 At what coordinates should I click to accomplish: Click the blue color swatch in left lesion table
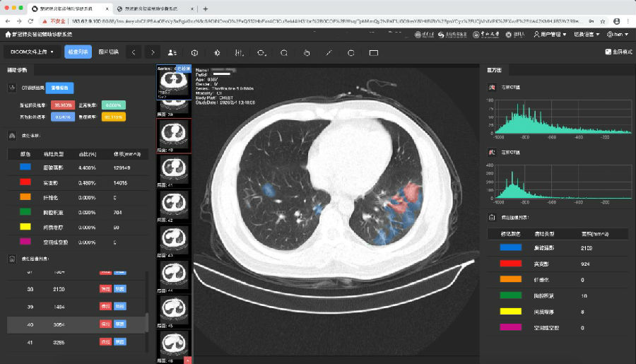pos(25,168)
